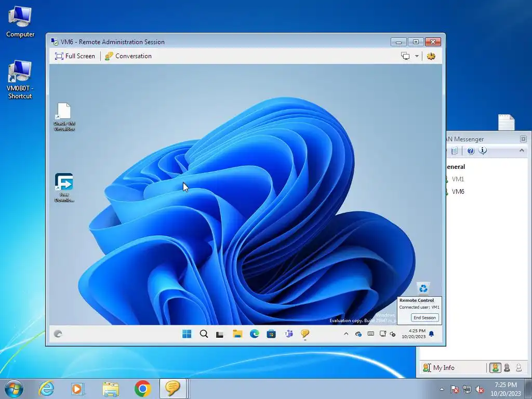Select the Computer desktop icon

(20, 22)
